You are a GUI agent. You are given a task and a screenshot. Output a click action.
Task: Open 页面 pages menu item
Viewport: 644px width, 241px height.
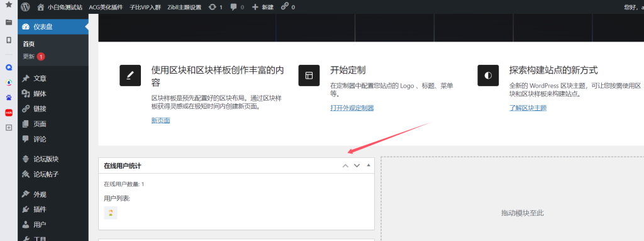pos(53,124)
